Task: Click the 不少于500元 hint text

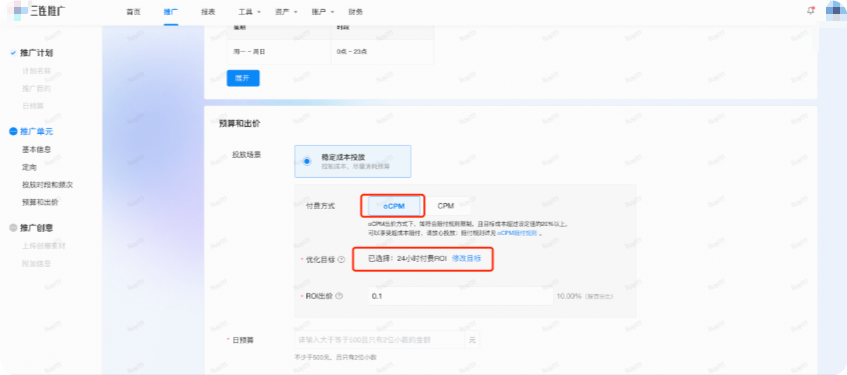Action: click(x=335, y=357)
